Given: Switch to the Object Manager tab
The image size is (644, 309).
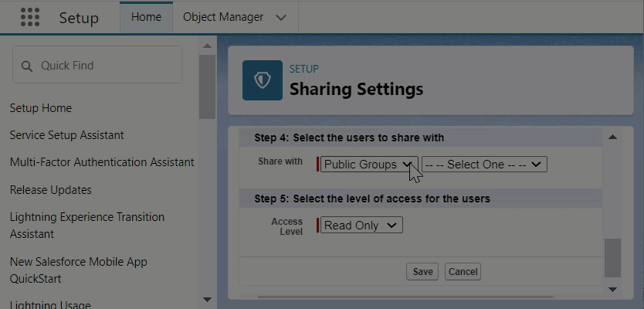Looking at the screenshot, I should click(x=223, y=17).
